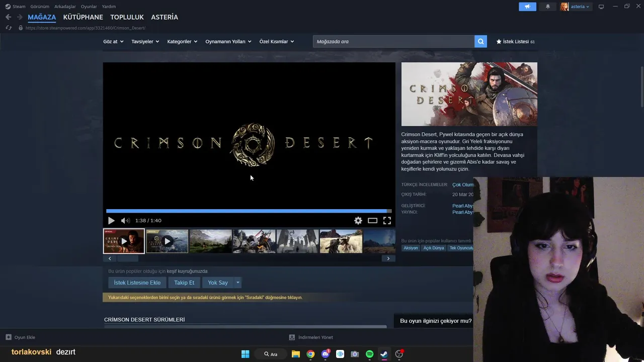The width and height of the screenshot is (644, 362).
Task: Click the thumbnail strip scrollbar handle
Action: [x=128, y=258]
